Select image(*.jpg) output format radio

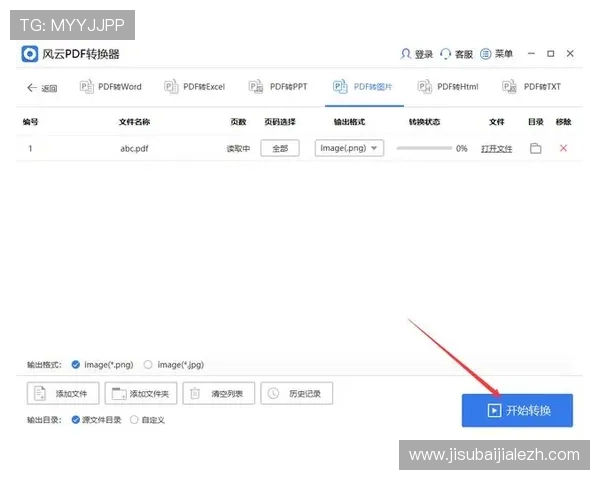tap(148, 364)
